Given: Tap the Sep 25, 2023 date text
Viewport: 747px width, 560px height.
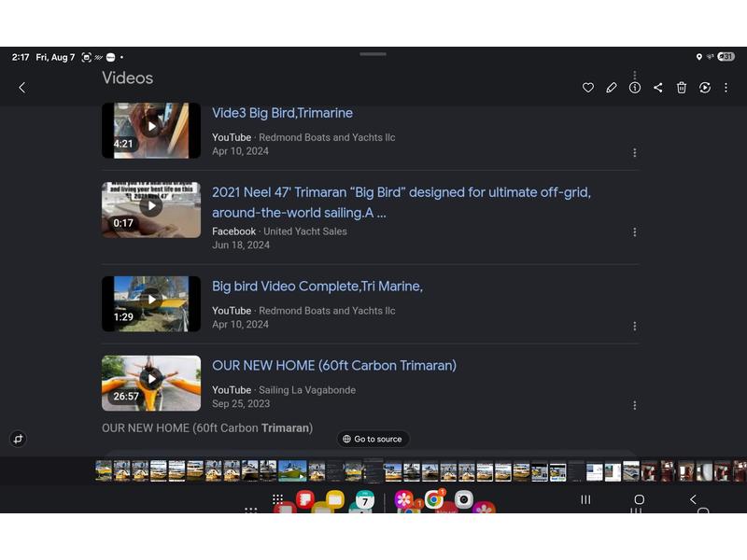Looking at the screenshot, I should 241,404.
